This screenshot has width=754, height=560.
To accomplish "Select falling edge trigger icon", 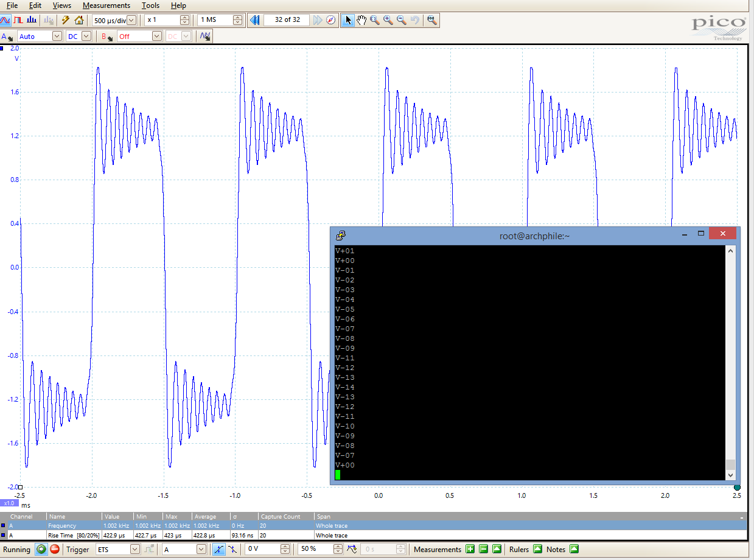I will point(232,549).
